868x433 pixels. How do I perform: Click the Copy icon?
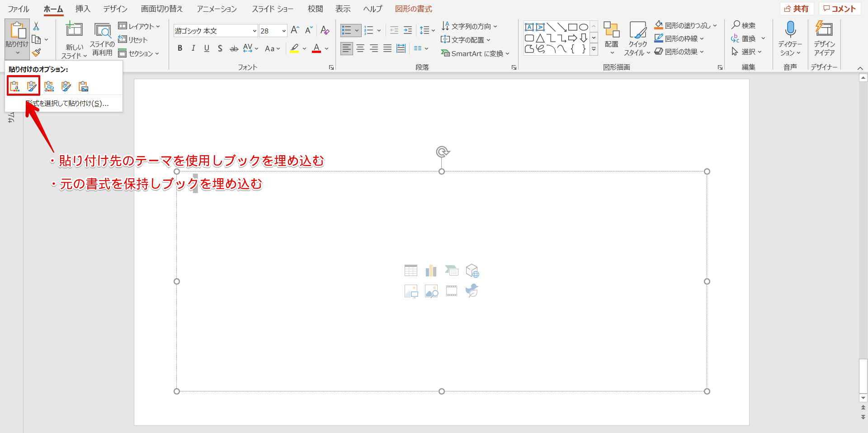click(x=37, y=40)
